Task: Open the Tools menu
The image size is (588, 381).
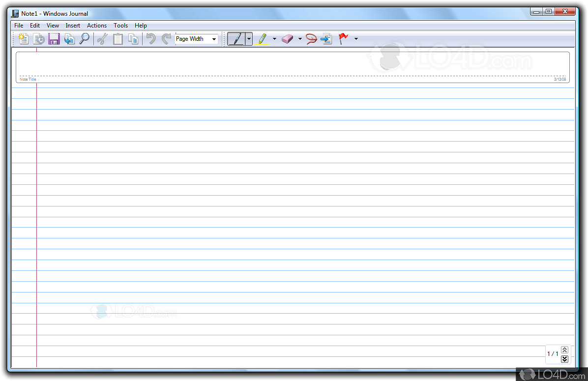Action: pyautogui.click(x=121, y=26)
